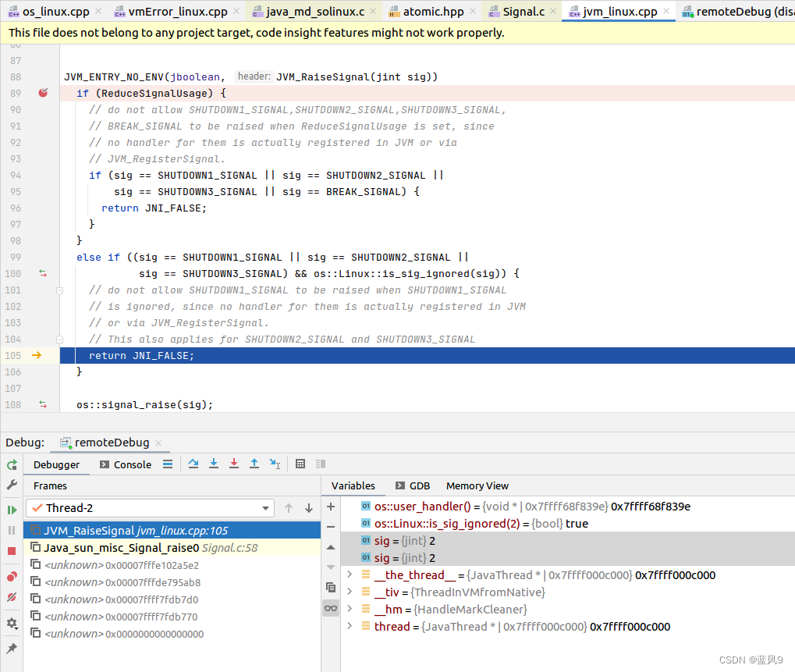795x672 pixels.
Task: Stop the debug session
Action: coord(12,551)
